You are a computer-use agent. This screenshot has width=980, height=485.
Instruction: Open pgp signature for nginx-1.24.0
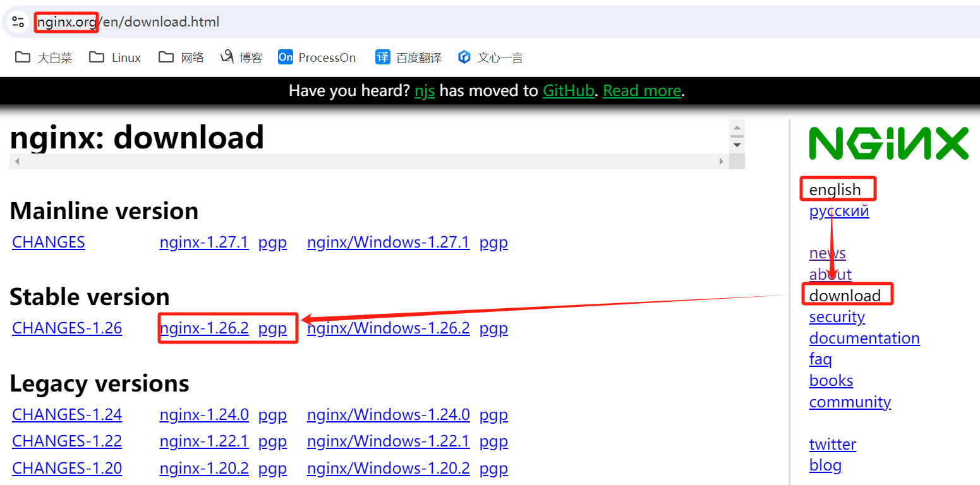[x=272, y=415]
